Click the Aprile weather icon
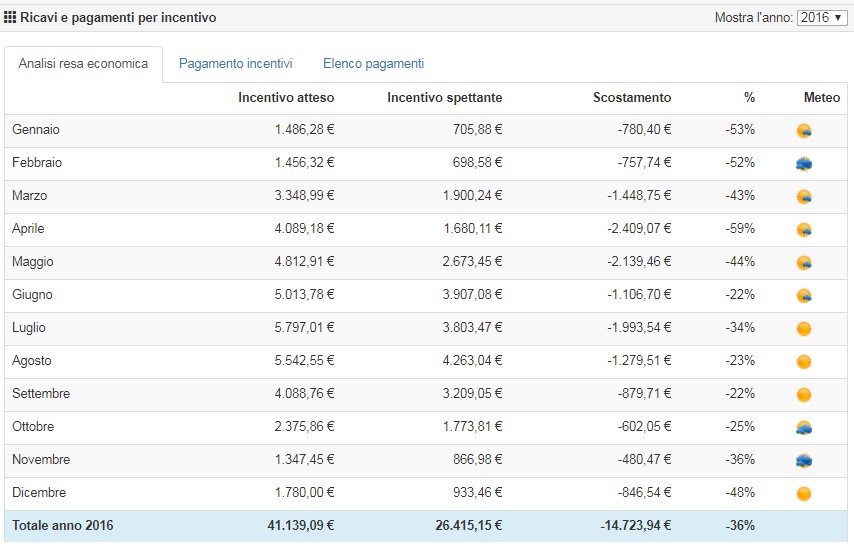 coord(803,230)
